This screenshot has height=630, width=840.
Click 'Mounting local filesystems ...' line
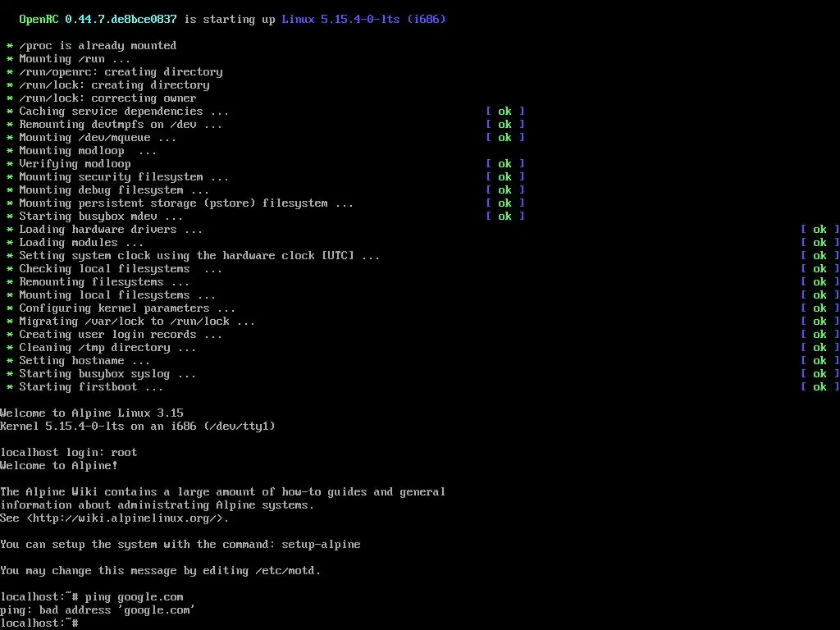(x=117, y=295)
